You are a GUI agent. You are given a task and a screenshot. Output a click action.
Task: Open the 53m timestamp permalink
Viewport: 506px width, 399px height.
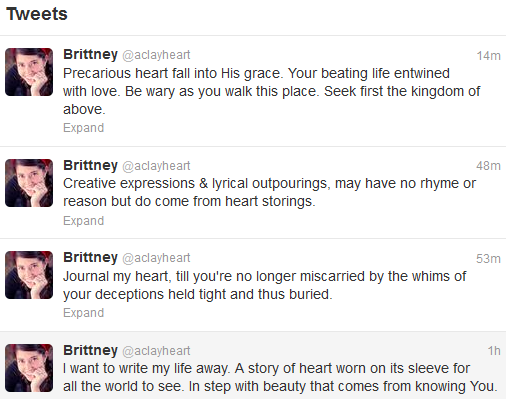(488, 259)
